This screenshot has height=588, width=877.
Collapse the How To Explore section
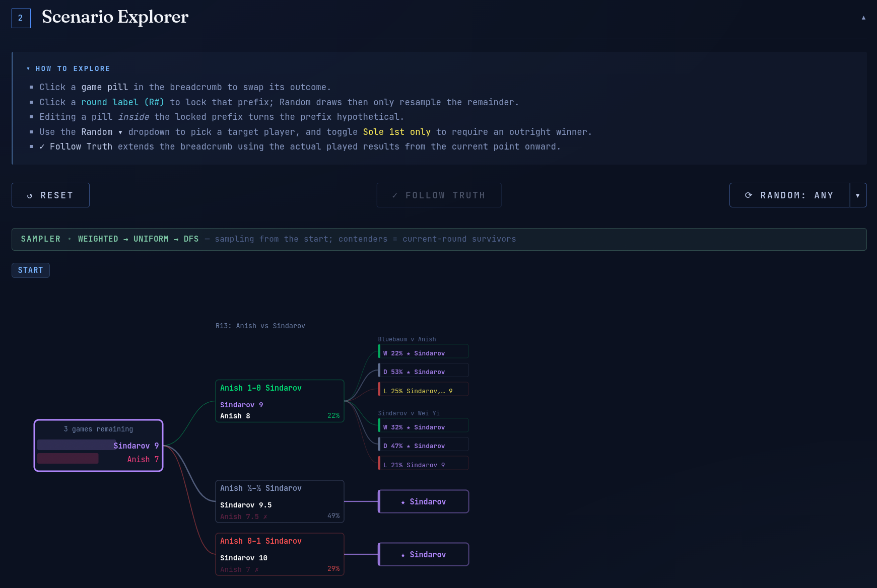coord(69,68)
